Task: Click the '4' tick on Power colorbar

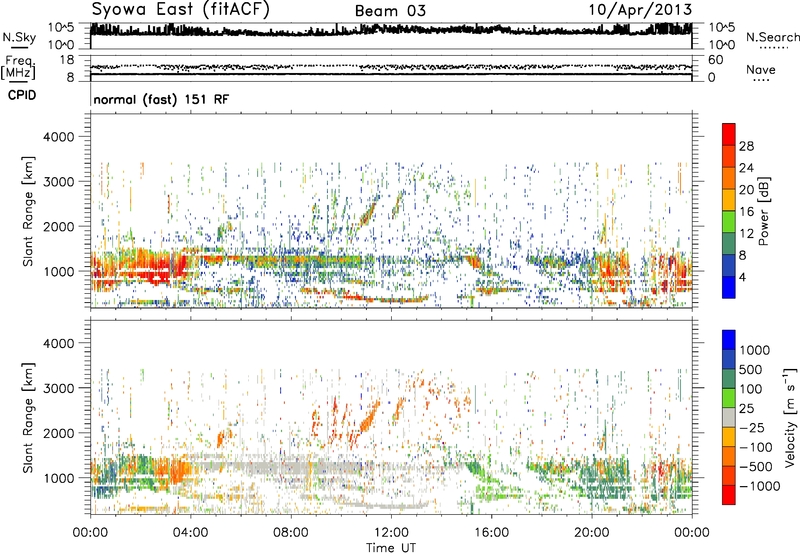Action: click(x=742, y=278)
